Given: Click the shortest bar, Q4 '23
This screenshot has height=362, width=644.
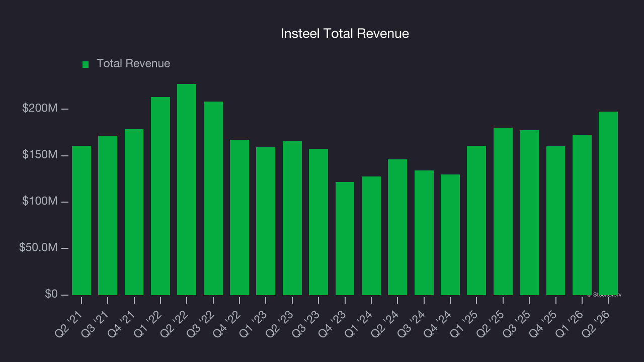Looking at the screenshot, I should pos(345,238).
